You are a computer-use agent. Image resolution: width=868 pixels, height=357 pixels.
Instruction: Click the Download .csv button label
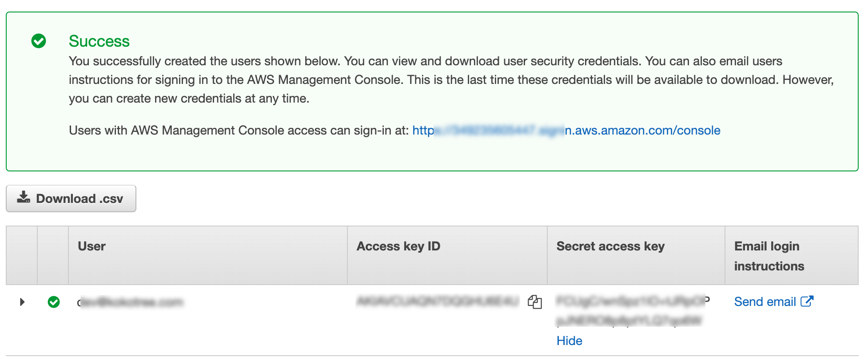[80, 198]
